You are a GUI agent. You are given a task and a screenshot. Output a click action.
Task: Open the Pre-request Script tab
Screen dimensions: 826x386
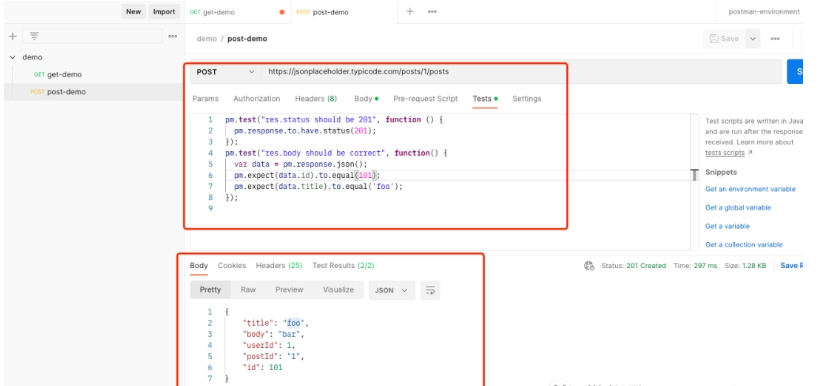coord(426,98)
